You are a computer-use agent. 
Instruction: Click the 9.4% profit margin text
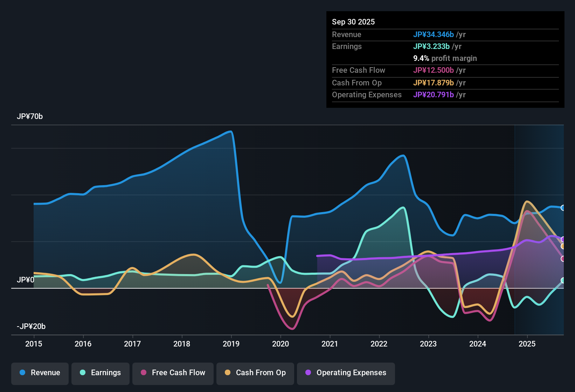(445, 58)
